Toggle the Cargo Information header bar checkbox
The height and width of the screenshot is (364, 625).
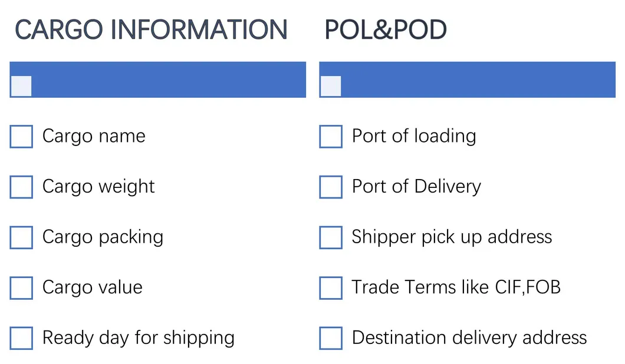(x=21, y=86)
